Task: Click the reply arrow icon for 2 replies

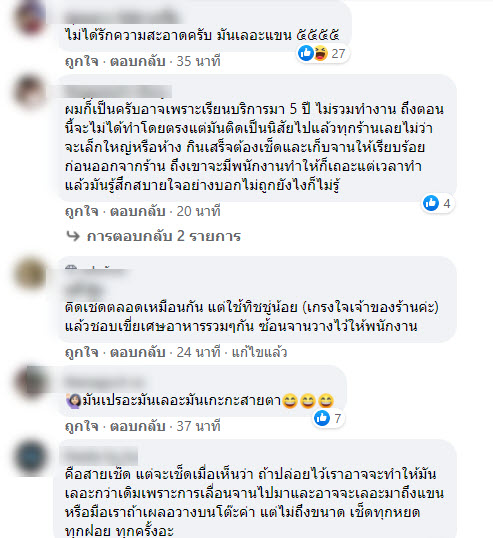Action: (x=73, y=236)
